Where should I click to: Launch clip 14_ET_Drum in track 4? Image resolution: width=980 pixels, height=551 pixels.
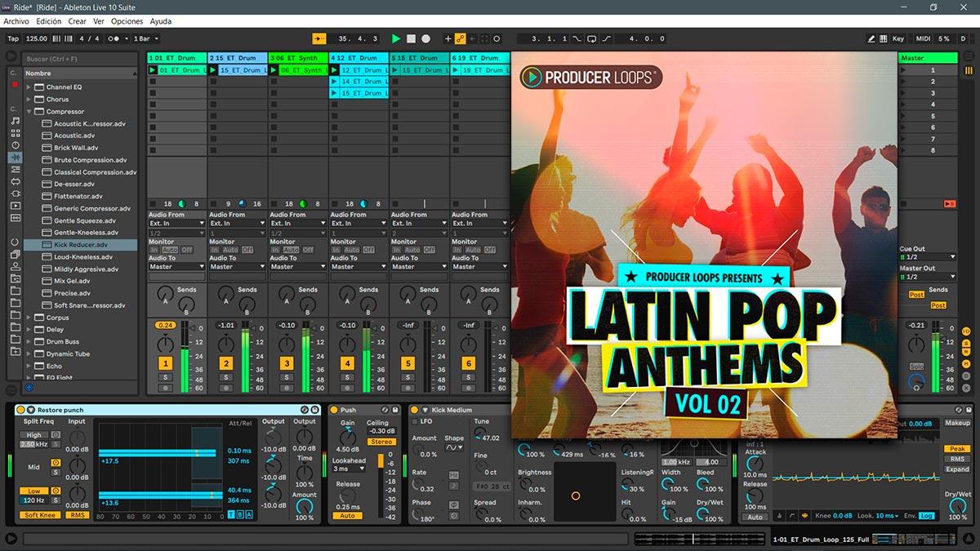335,82
